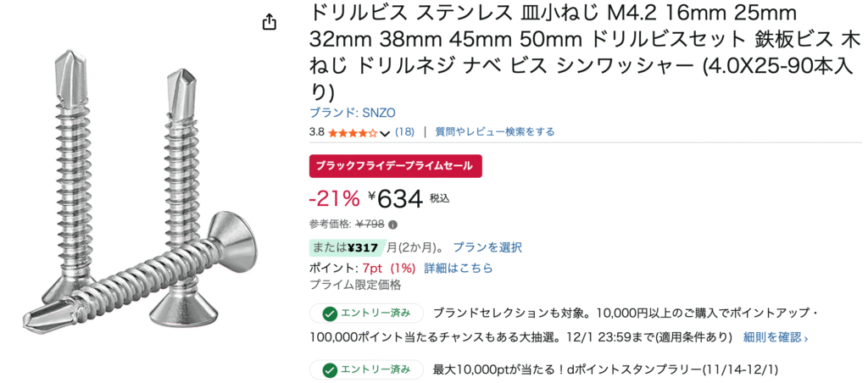Open the 詳細はこちら points details link
This screenshot has width=868, height=383.
click(458, 268)
